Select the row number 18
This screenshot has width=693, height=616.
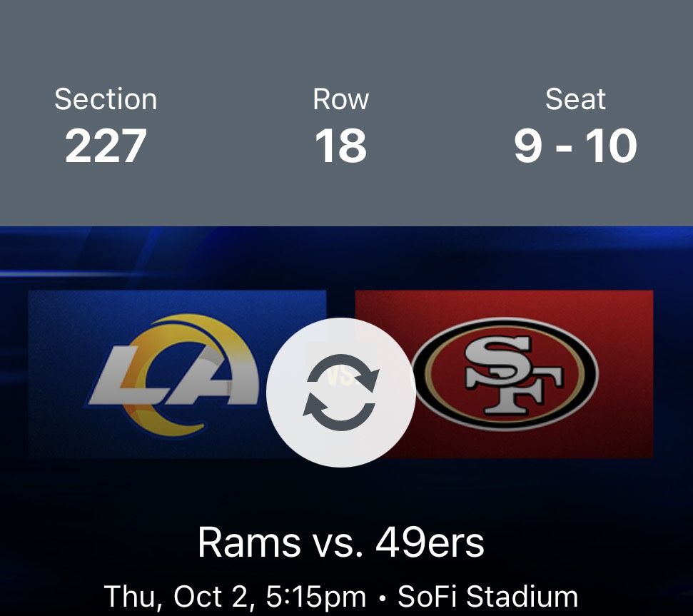[340, 146]
